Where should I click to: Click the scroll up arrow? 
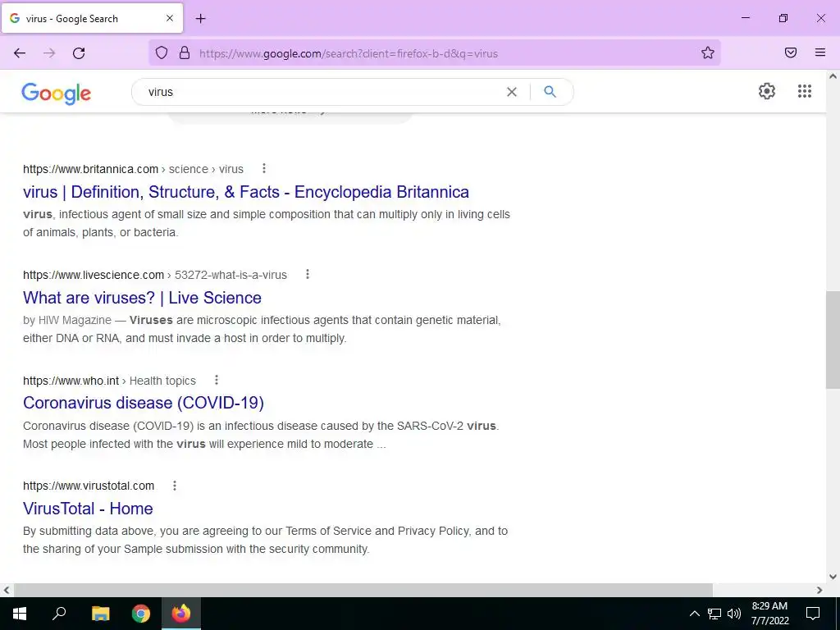click(x=833, y=76)
